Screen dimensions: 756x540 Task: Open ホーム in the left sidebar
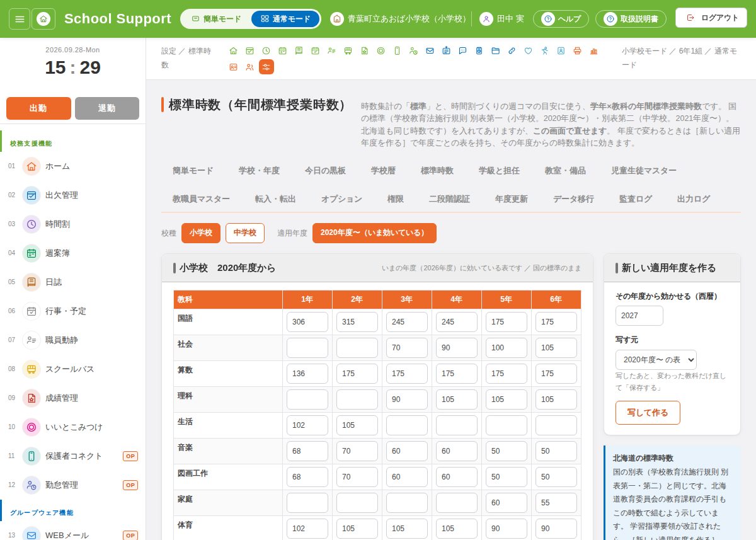[x=73, y=166]
